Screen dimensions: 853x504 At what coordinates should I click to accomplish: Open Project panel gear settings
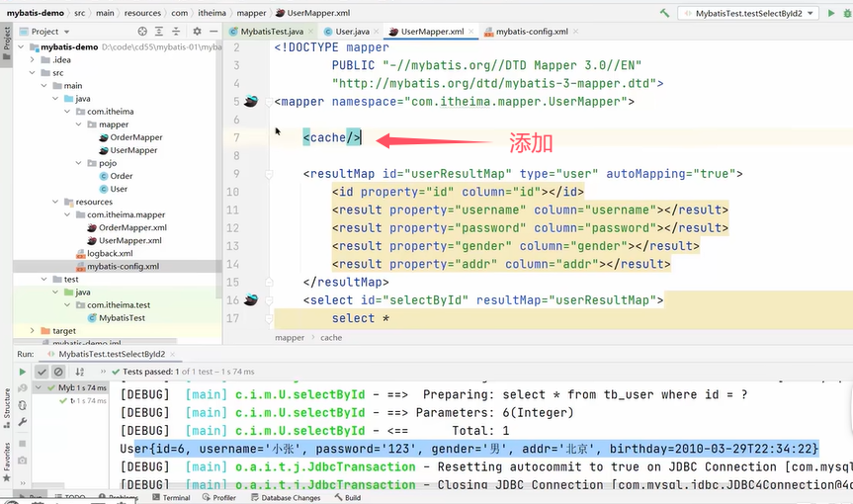pyautogui.click(x=197, y=32)
